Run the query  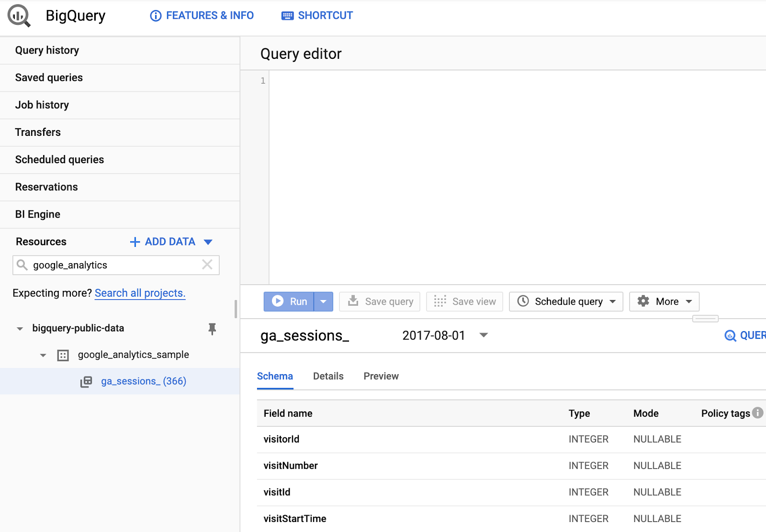(x=289, y=301)
